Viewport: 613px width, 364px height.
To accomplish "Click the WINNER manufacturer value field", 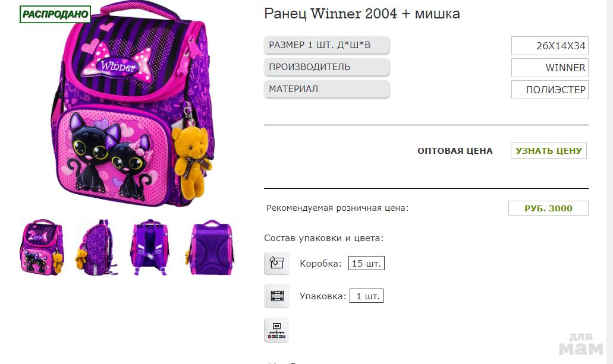I will pyautogui.click(x=549, y=68).
